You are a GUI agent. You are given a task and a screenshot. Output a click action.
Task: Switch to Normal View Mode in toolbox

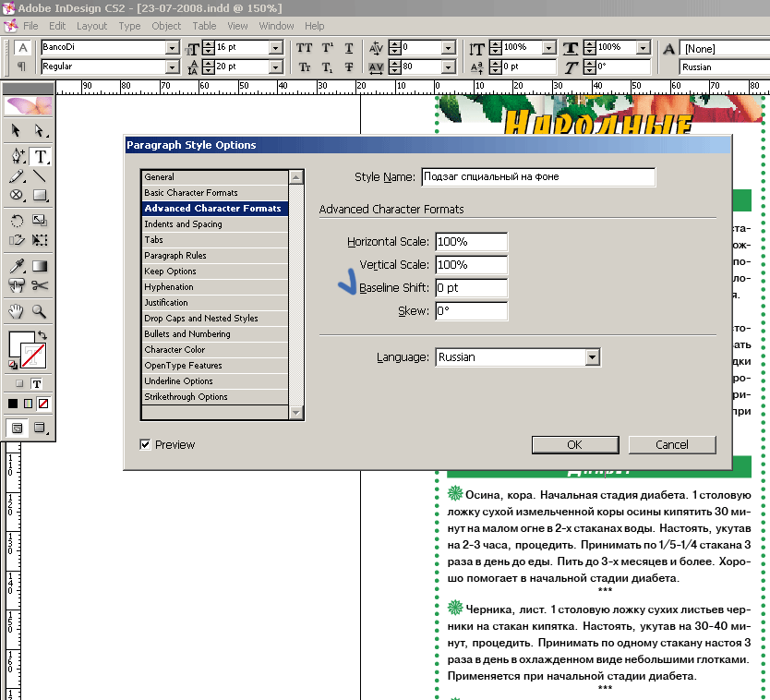[x=18, y=428]
